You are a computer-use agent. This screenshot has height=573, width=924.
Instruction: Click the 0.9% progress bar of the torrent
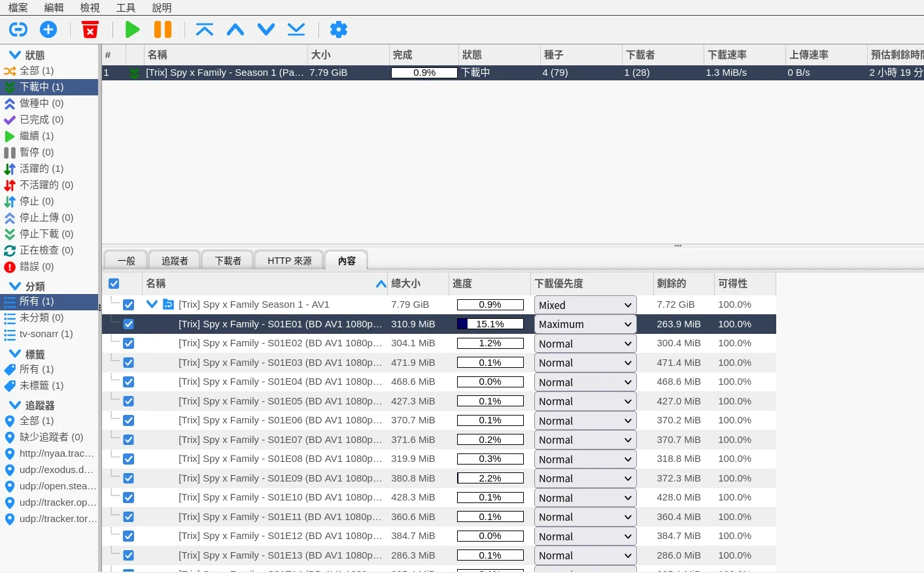coord(424,73)
